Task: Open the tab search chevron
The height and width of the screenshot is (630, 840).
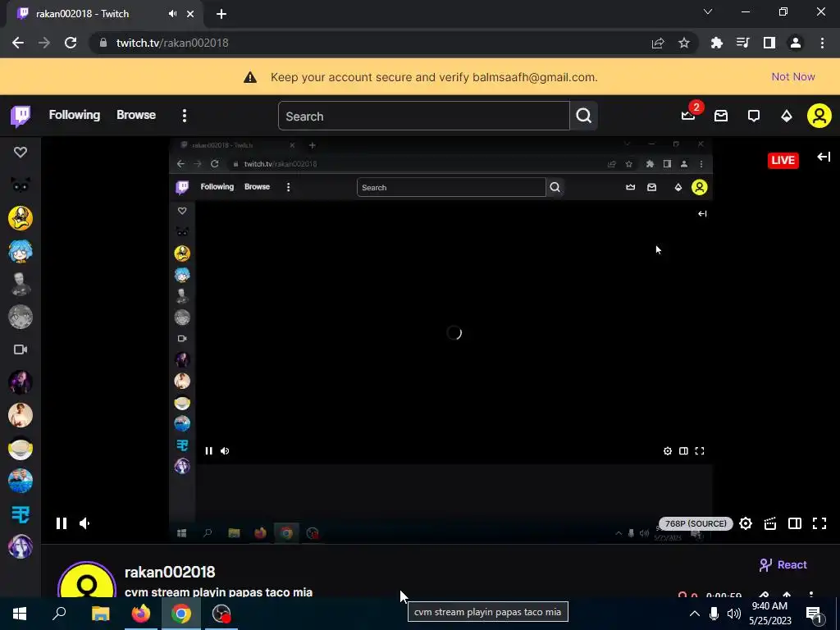Action: click(708, 11)
